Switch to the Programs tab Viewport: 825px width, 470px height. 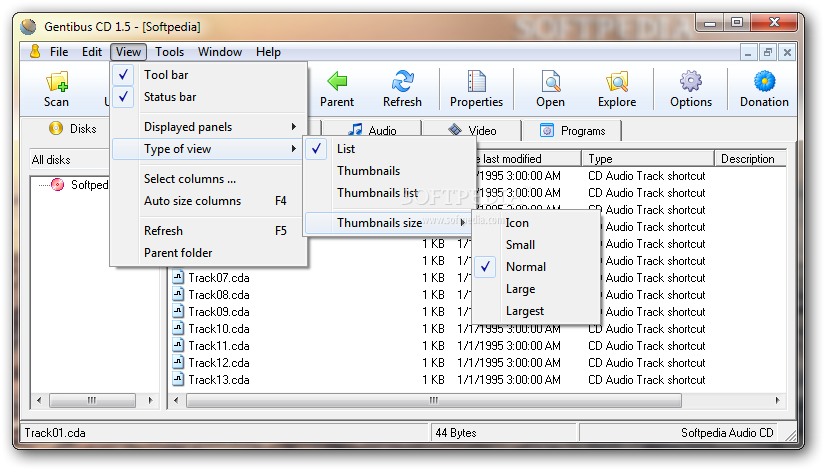coord(572,131)
